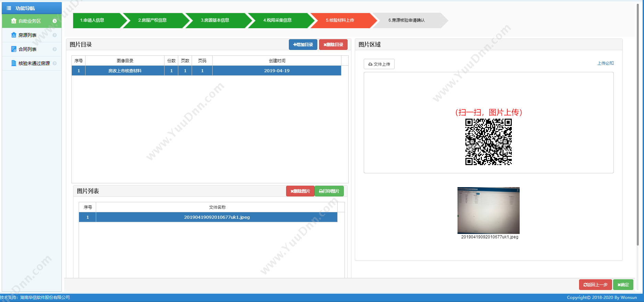Image resolution: width=644 pixels, height=302 pixels.
Task: Click the QR code for image upload
Action: [488, 142]
